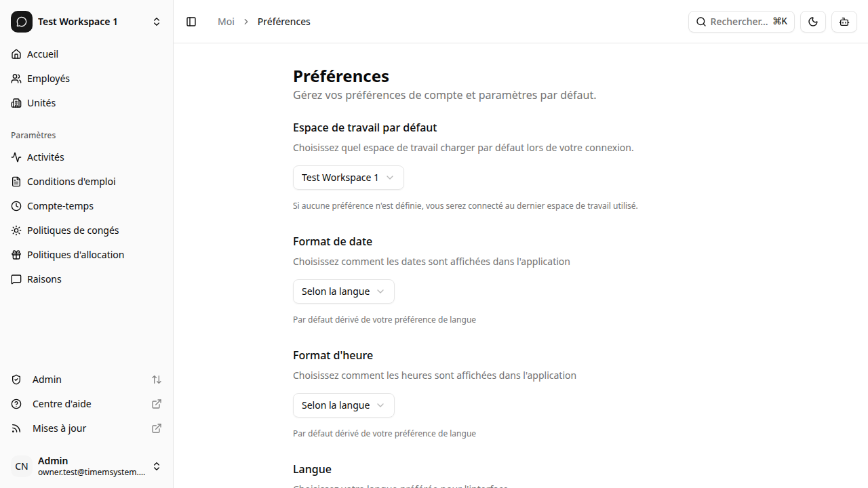Select the Accueil home icon

[16, 54]
